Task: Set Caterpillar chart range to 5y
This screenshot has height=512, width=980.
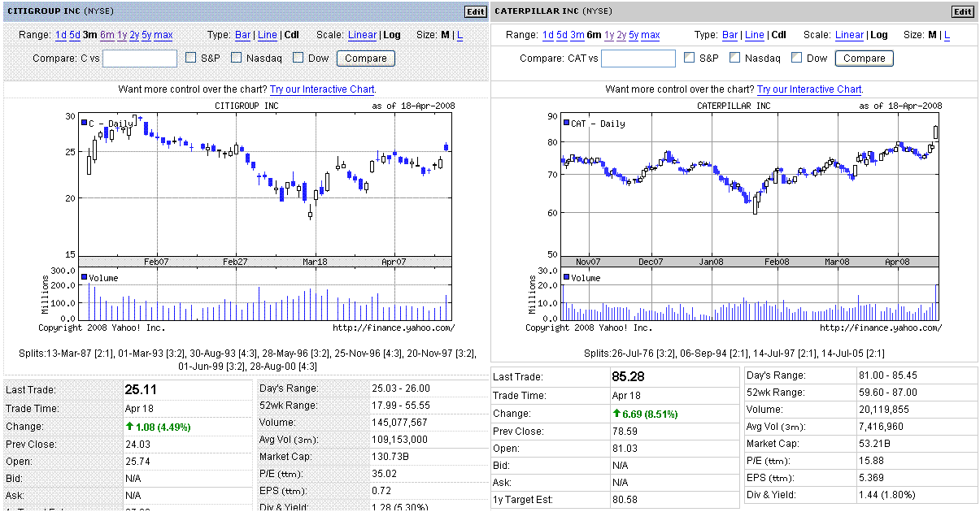Action: pos(634,35)
